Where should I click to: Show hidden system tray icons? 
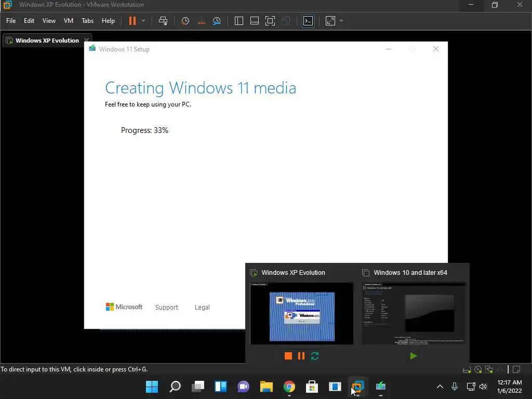pos(440,387)
